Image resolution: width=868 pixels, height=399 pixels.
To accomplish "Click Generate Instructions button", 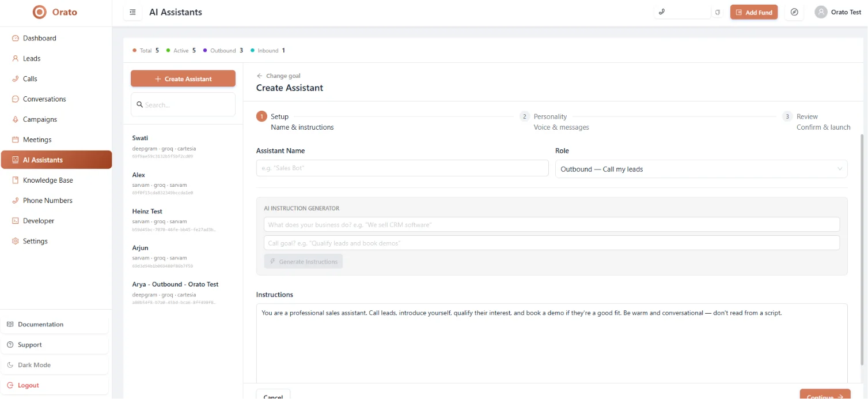I will click(x=304, y=261).
